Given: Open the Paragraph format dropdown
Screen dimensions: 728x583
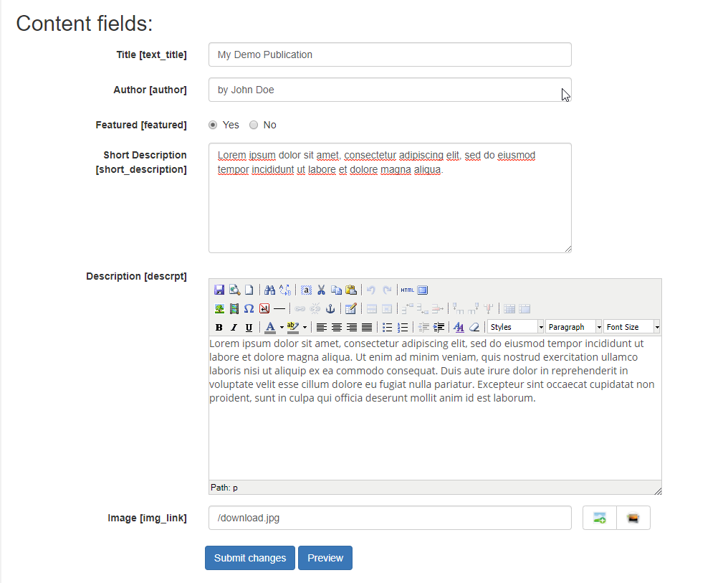Looking at the screenshot, I should tap(574, 327).
